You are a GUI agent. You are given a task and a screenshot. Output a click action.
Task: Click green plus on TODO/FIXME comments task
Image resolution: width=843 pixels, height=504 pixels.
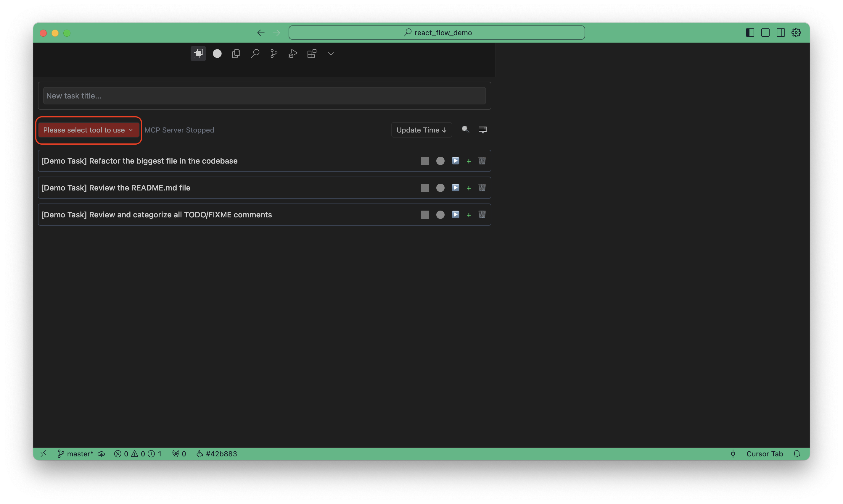pos(469,215)
